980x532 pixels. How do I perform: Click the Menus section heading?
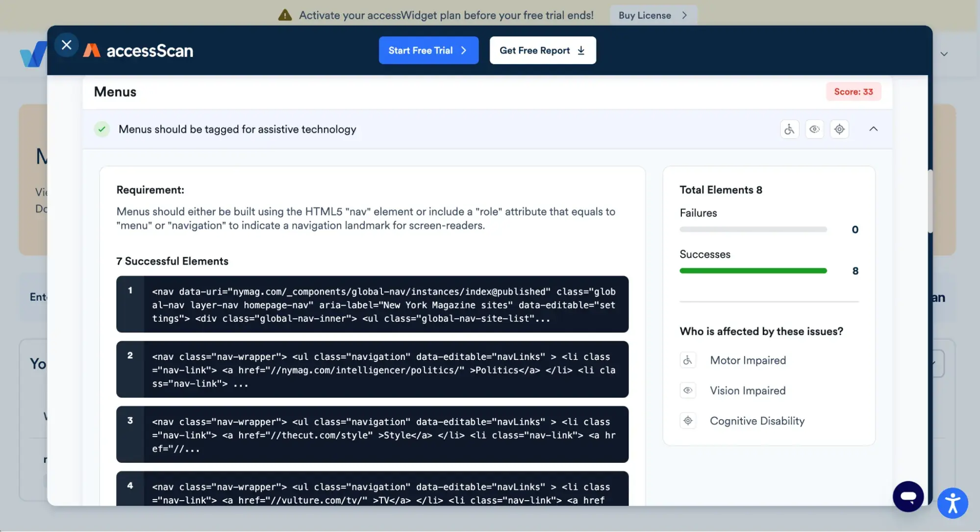click(x=115, y=92)
